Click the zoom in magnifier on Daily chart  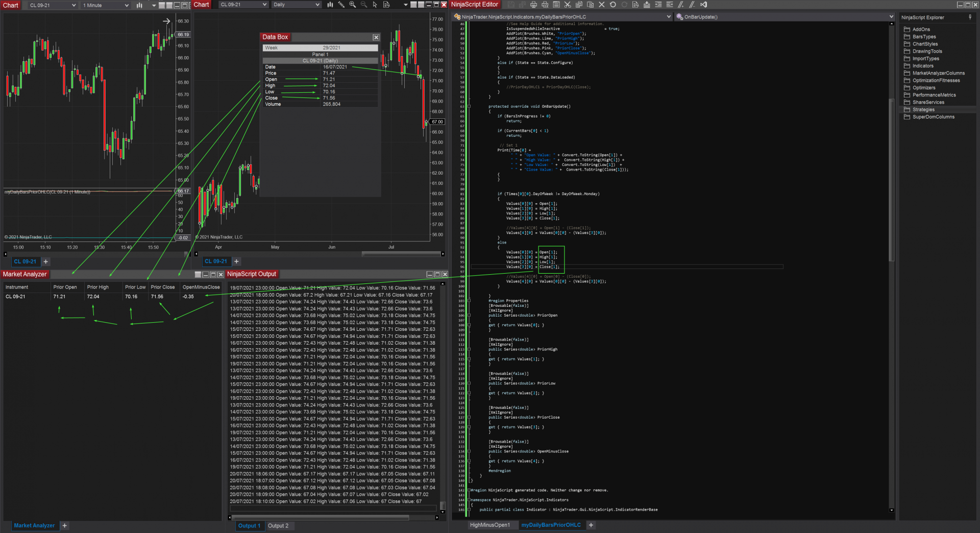click(x=353, y=5)
